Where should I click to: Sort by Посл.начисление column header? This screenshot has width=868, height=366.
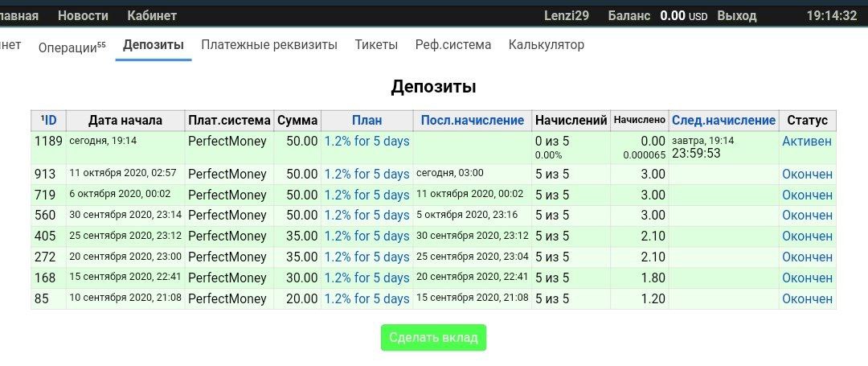point(473,120)
